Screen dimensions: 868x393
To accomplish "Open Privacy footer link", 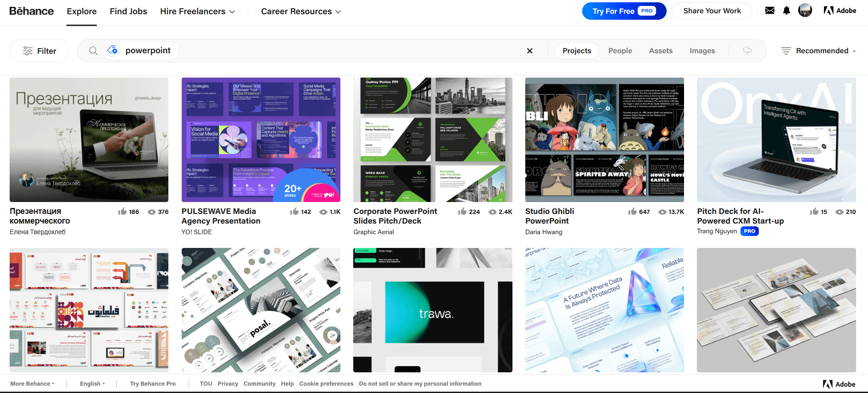I will tap(228, 384).
